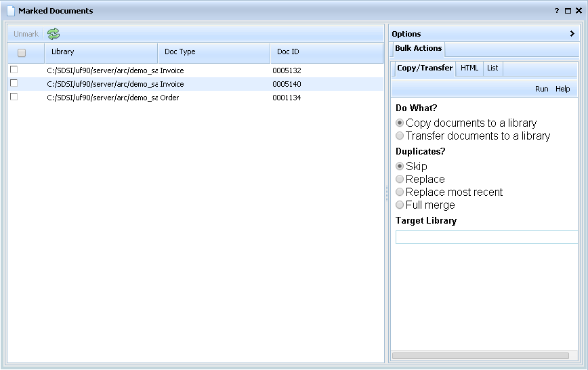Open the List tab
This screenshot has width=588, height=370.
coord(492,68)
